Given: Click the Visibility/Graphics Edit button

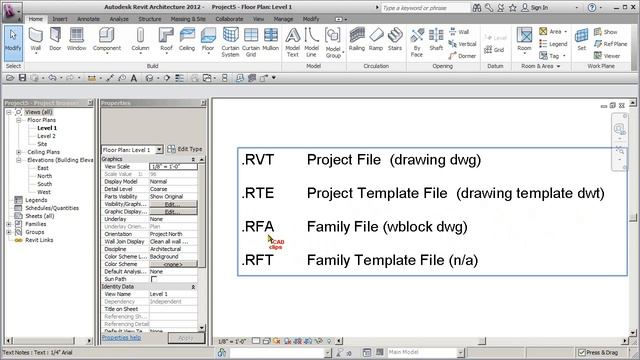Looking at the screenshot, I should (173, 204).
